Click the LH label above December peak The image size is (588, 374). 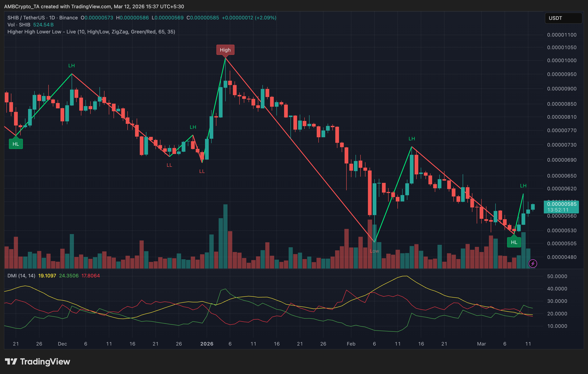[x=72, y=66]
